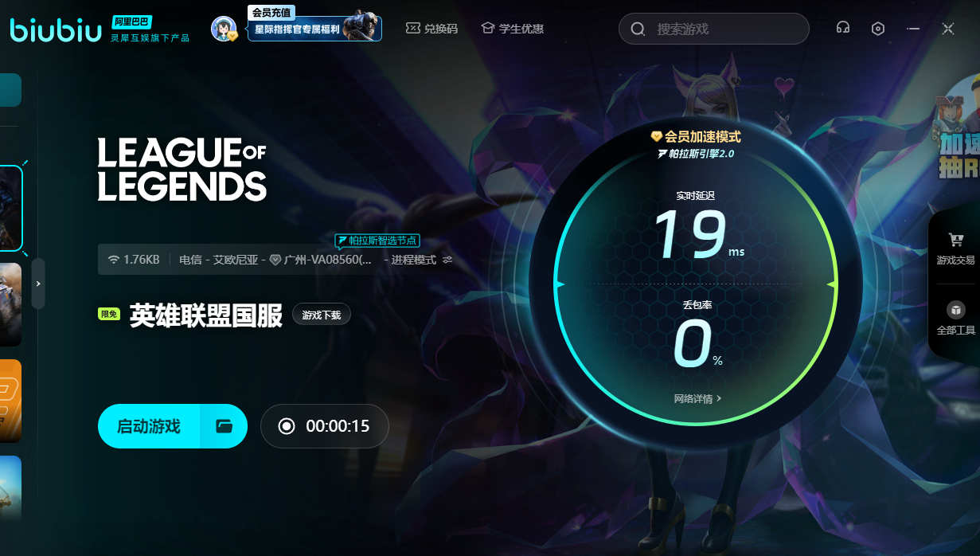Click the 兑换码 redeem code icon

(412, 29)
